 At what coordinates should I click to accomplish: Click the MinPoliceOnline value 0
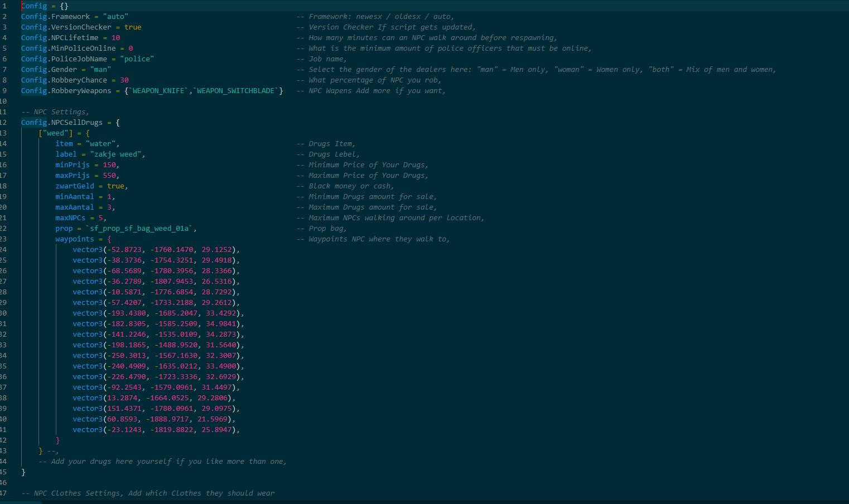click(x=131, y=49)
